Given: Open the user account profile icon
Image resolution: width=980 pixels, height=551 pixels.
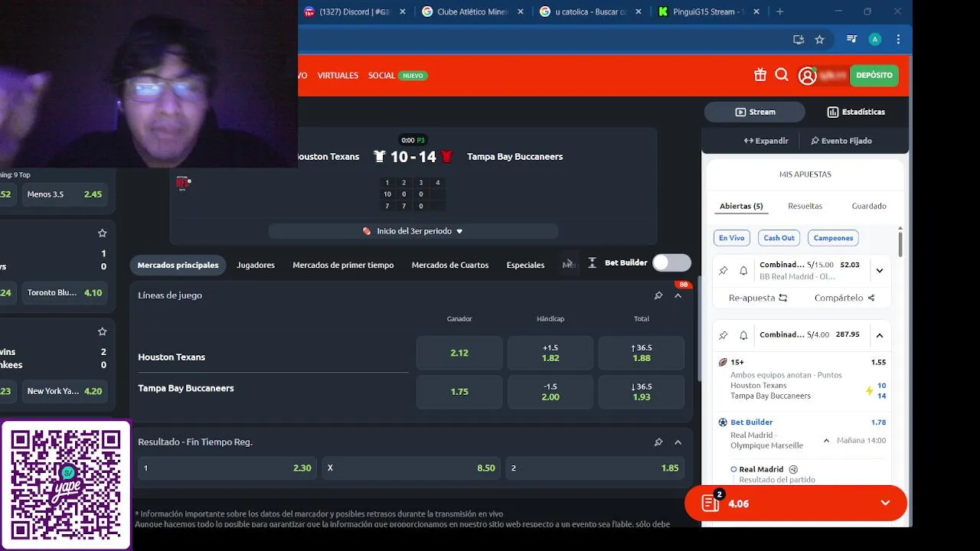Looking at the screenshot, I should (807, 76).
